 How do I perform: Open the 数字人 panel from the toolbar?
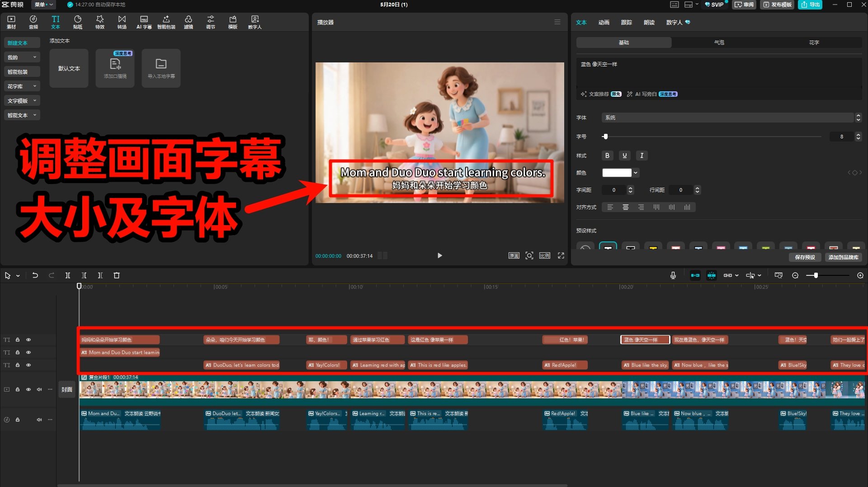pos(255,21)
